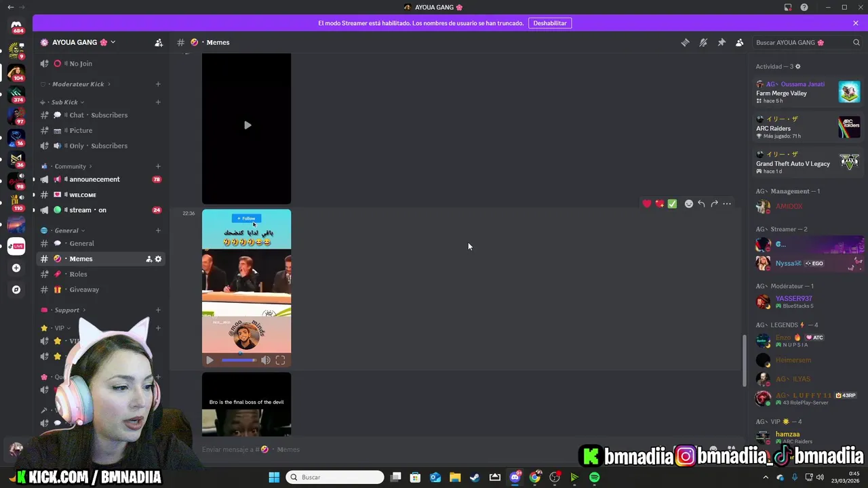Viewport: 868px width, 488px height.
Task: React with the green check mark emoji
Action: [x=672, y=204]
